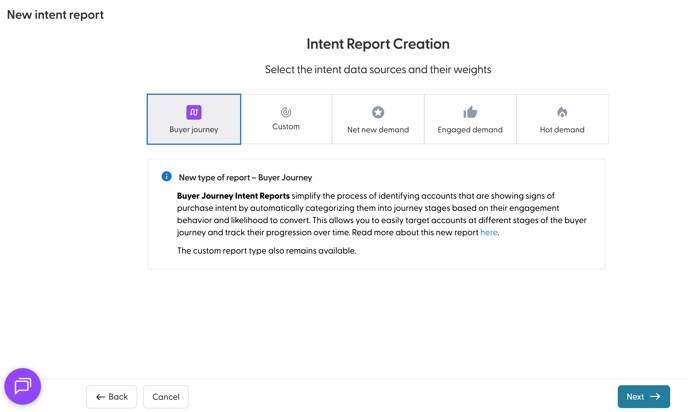Click the 'Intent Report Creation' heading
The image size is (688, 412).
(x=378, y=44)
